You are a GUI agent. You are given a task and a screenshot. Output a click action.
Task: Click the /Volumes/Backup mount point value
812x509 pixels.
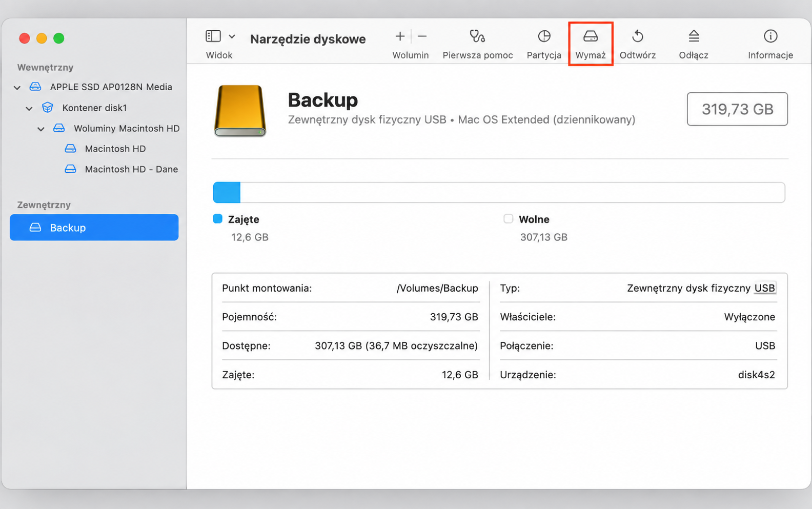pos(437,288)
